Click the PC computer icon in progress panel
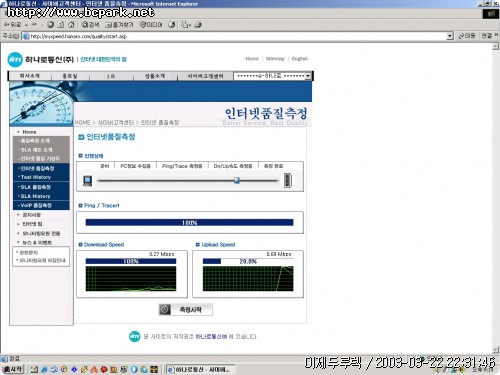This screenshot has height=375, width=500. 87,181
